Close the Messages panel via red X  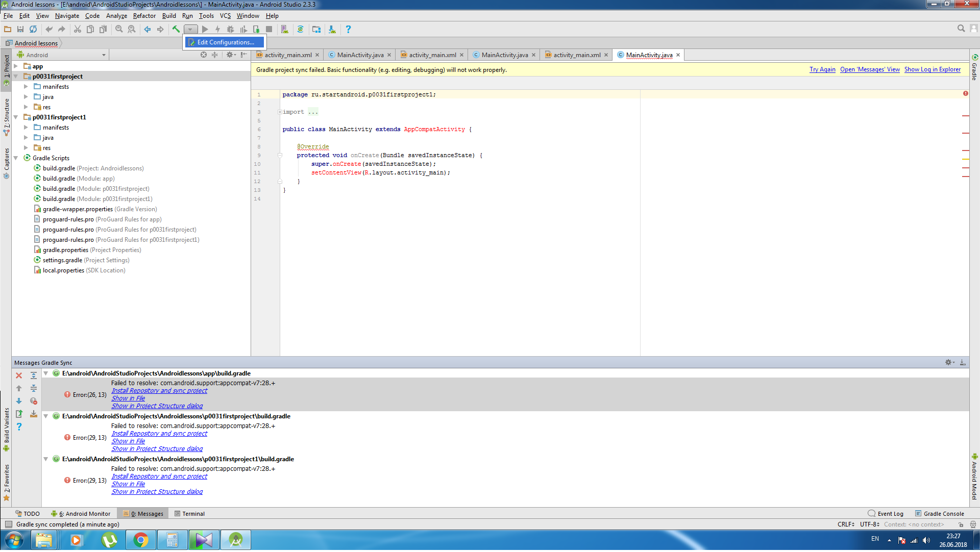[x=19, y=375]
